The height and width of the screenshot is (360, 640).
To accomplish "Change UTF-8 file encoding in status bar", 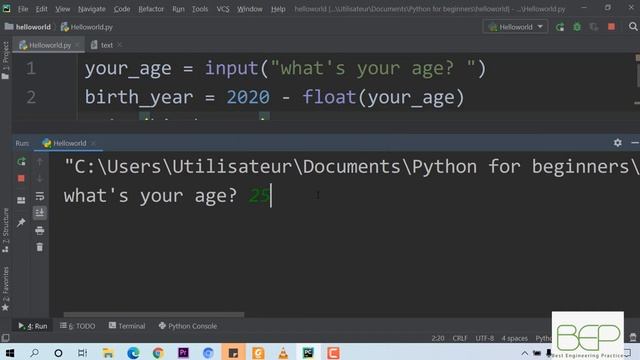I will coord(484,338).
